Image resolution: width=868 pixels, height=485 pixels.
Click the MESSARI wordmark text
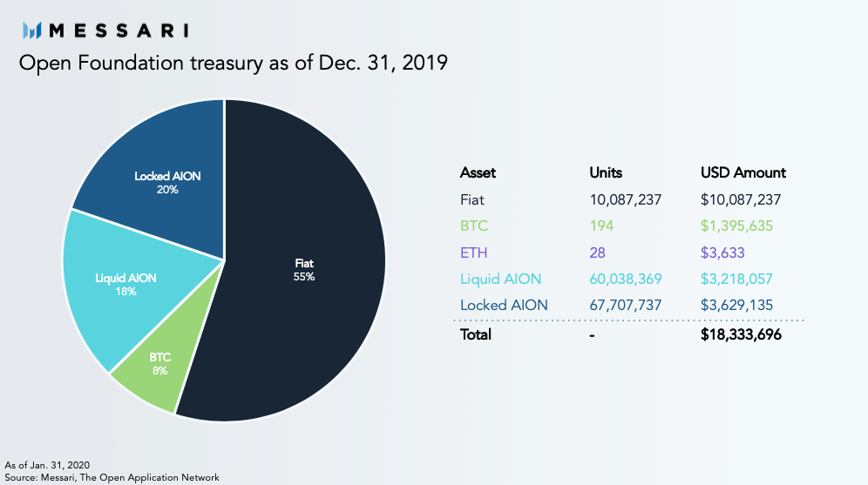(119, 30)
